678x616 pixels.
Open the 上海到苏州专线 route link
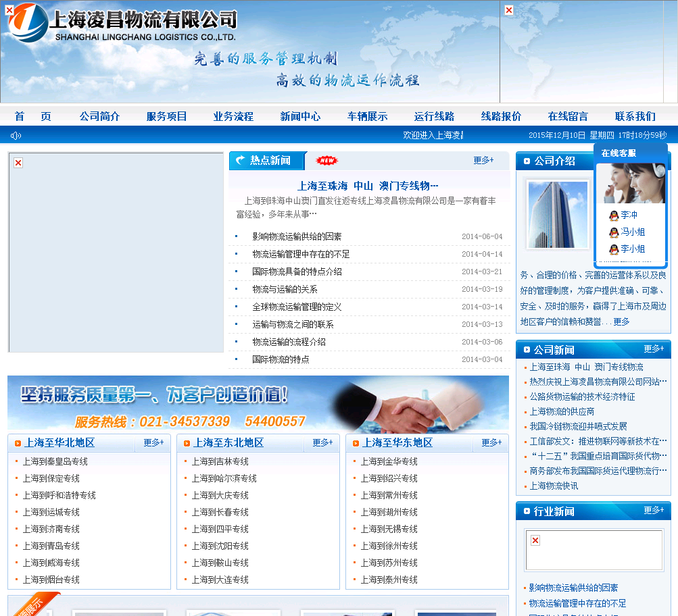(389, 563)
